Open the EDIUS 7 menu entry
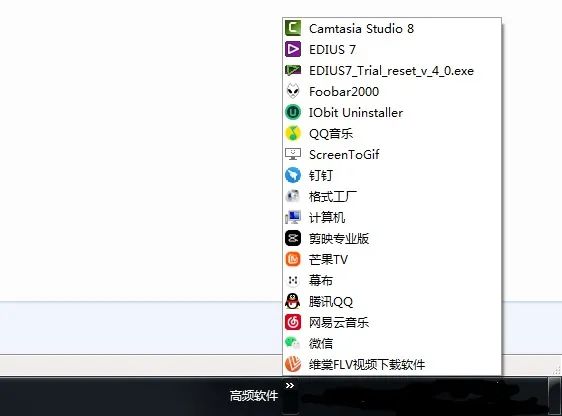Image resolution: width=562 pixels, height=416 pixels. point(392,49)
